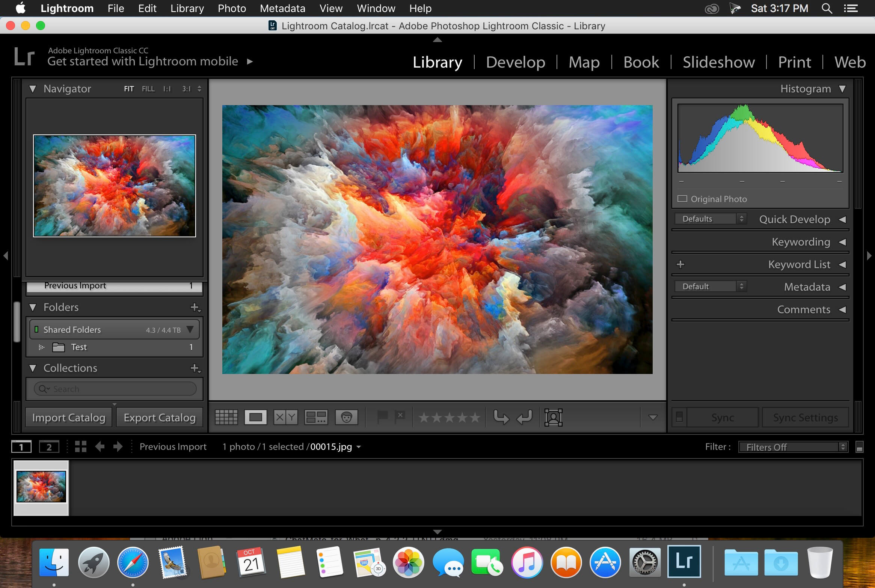
Task: Collapse the Keywording panel
Action: click(x=842, y=241)
